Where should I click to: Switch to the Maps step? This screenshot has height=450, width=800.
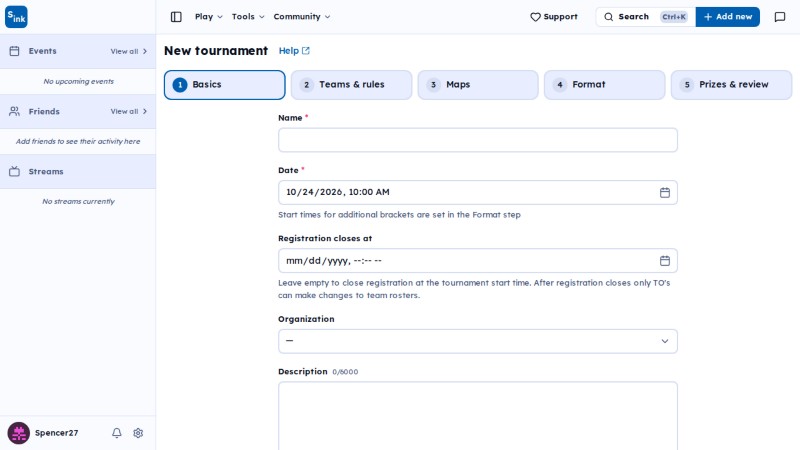[478, 85]
